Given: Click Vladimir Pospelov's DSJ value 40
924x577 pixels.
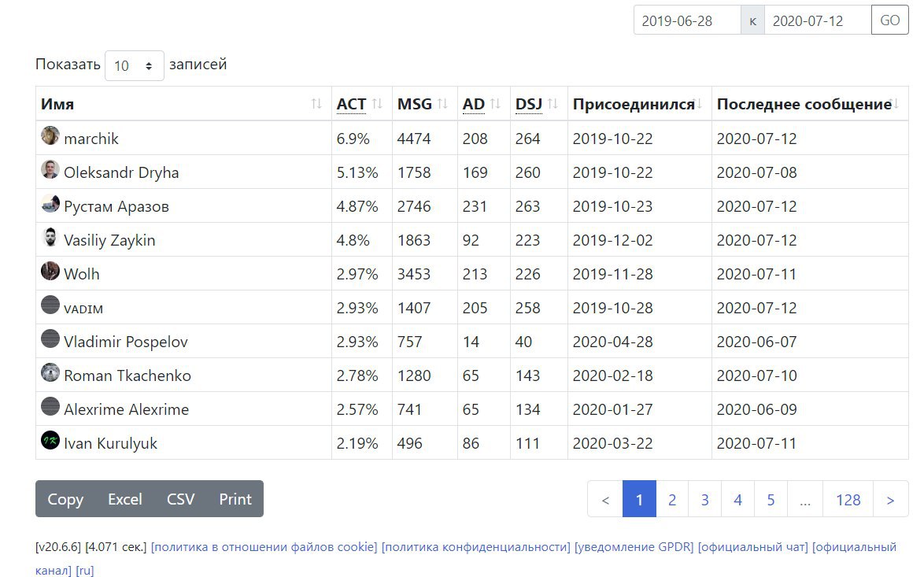Looking at the screenshot, I should 524,342.
